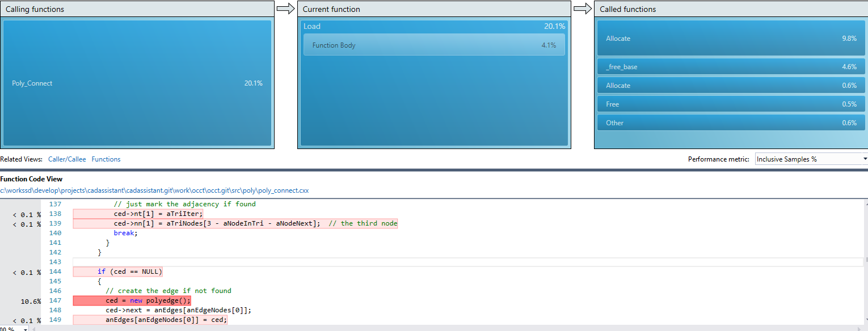The image size is (868, 331).
Task: Open the code zoom level dropdown
Action: (x=26, y=329)
